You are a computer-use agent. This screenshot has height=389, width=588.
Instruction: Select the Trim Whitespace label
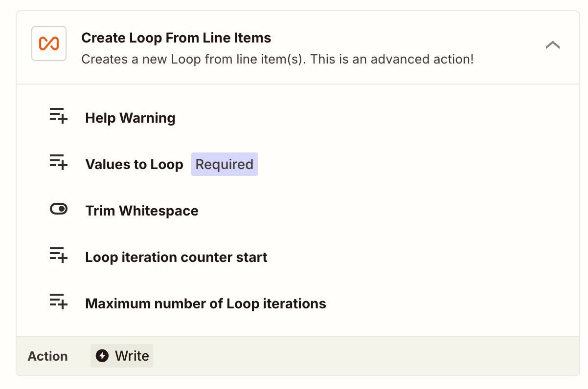(x=142, y=211)
